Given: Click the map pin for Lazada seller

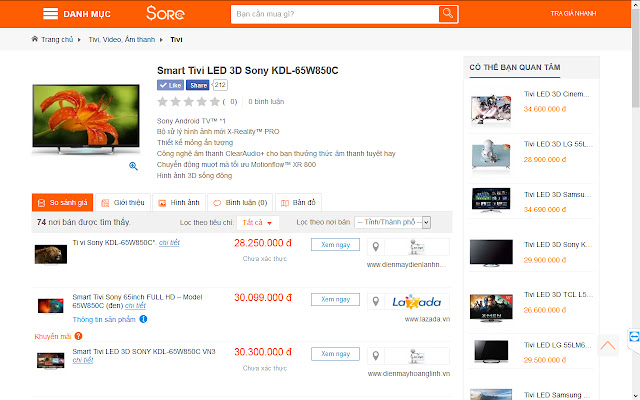Looking at the screenshot, I should (x=376, y=301).
